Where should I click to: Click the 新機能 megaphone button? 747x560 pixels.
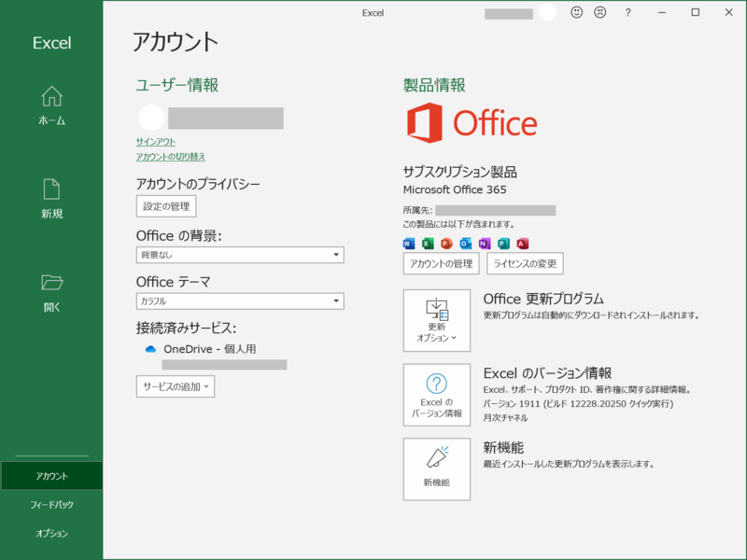435,469
